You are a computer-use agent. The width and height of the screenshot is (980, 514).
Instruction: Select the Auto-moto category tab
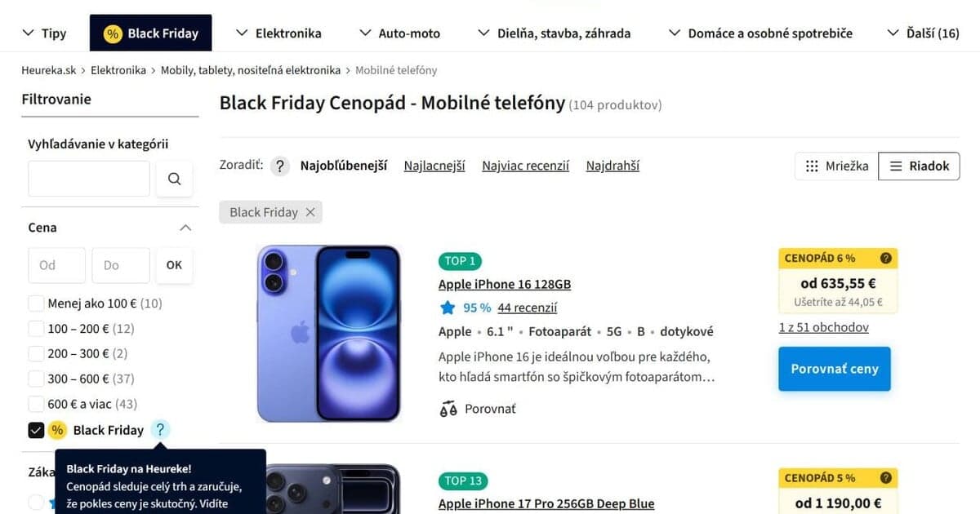tap(399, 33)
